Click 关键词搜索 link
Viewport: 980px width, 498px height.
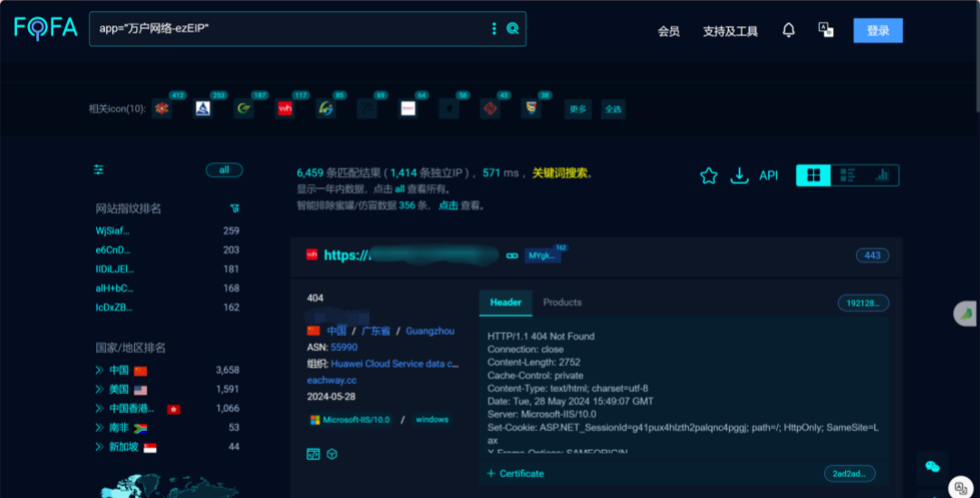tap(560, 173)
